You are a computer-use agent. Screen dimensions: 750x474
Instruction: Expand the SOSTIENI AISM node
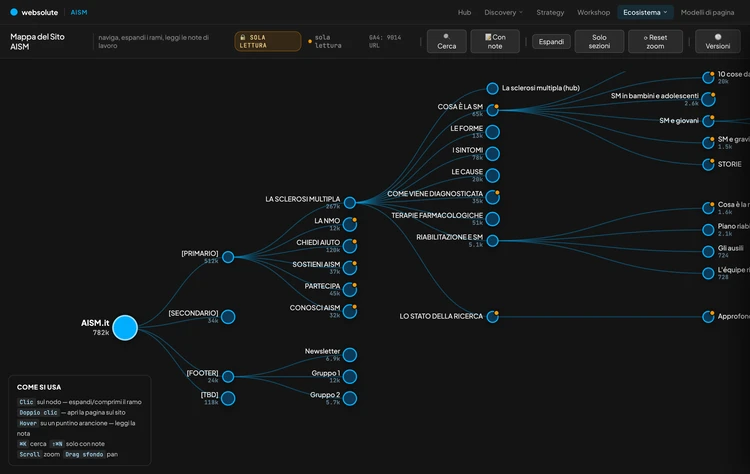point(350,268)
